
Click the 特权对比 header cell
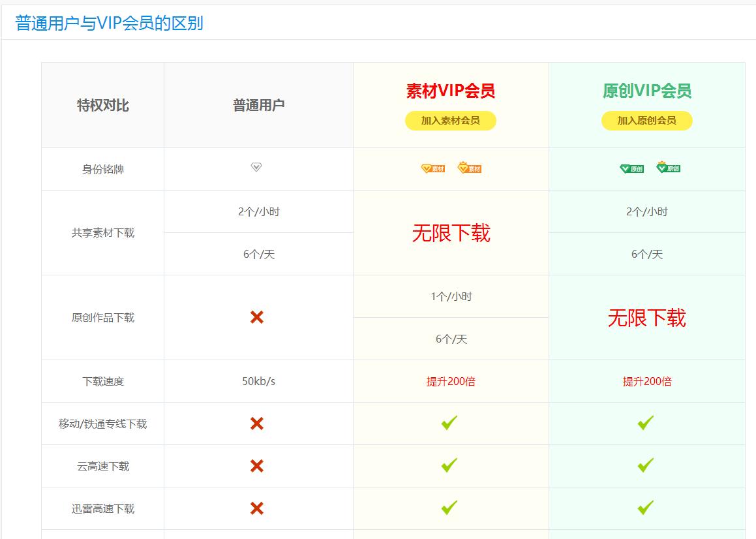(x=102, y=104)
